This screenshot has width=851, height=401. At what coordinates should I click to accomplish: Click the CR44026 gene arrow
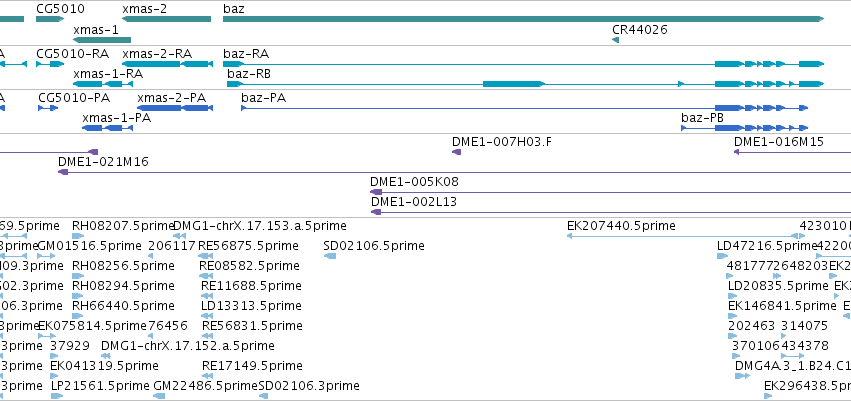pos(615,40)
